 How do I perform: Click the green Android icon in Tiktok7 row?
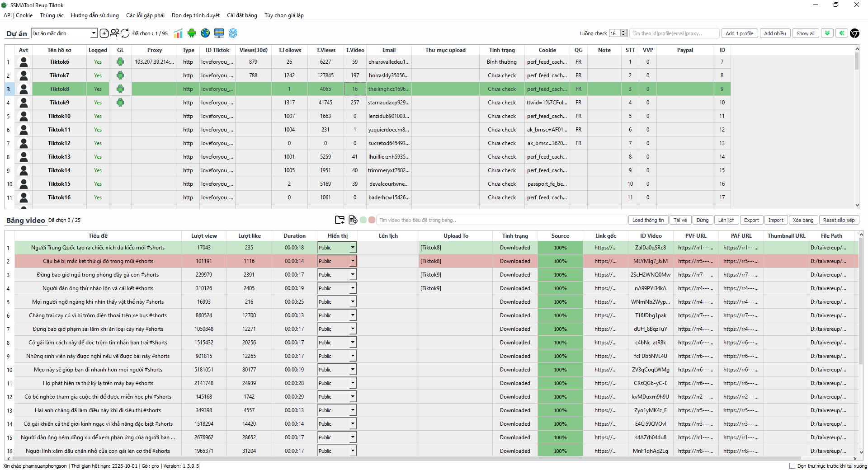[120, 75]
